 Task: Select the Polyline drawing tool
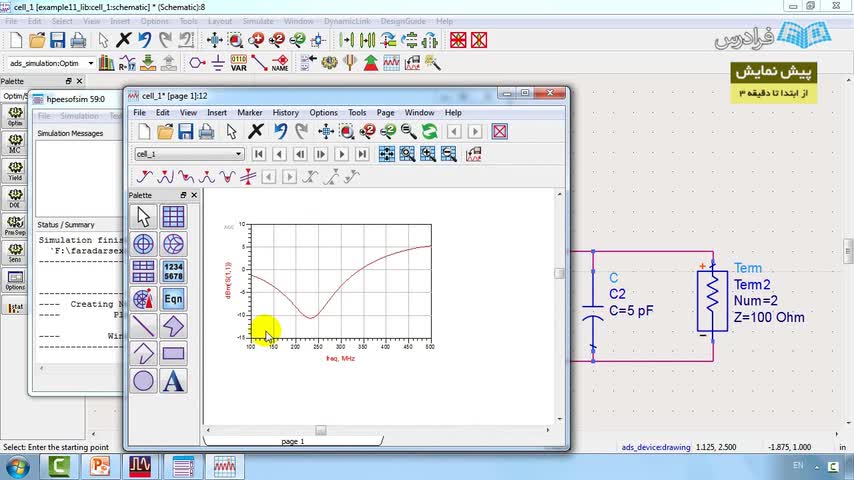pos(143,353)
